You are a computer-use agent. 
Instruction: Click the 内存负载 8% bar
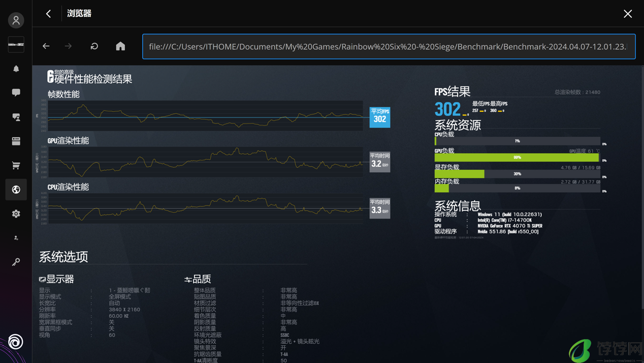[x=518, y=188]
